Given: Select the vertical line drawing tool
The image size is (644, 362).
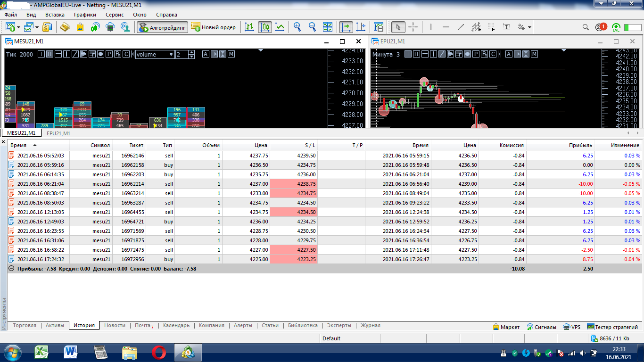Looking at the screenshot, I should [x=431, y=27].
